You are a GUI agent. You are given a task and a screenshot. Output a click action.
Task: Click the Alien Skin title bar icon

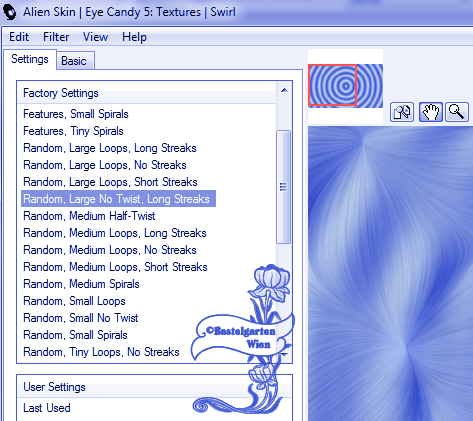9,12
